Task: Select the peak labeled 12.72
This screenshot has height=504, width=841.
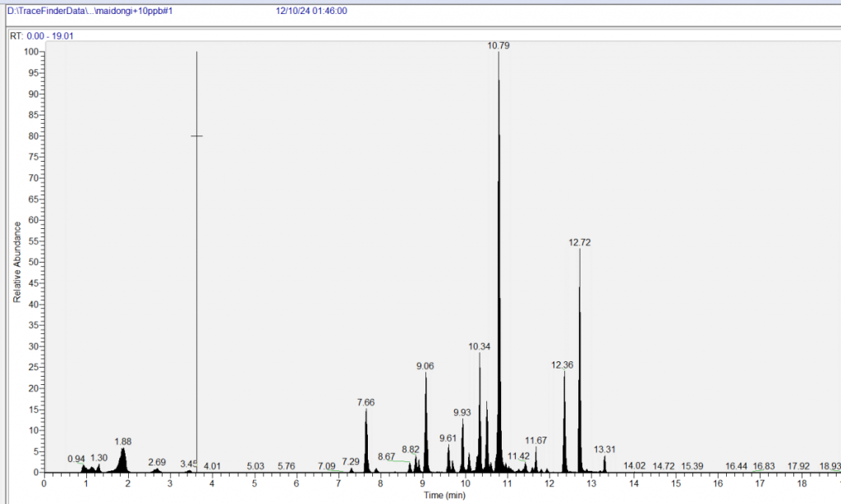Action: (580, 243)
